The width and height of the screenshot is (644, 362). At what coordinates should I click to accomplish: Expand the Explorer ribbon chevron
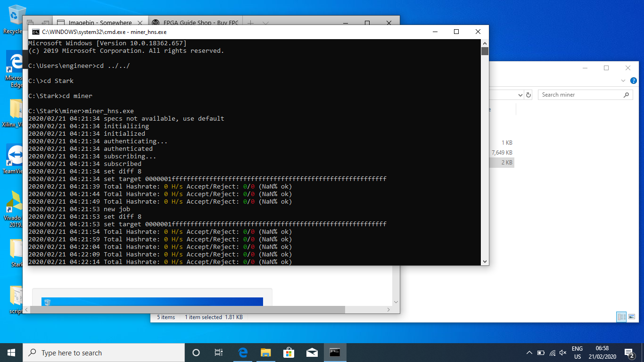[624, 81]
